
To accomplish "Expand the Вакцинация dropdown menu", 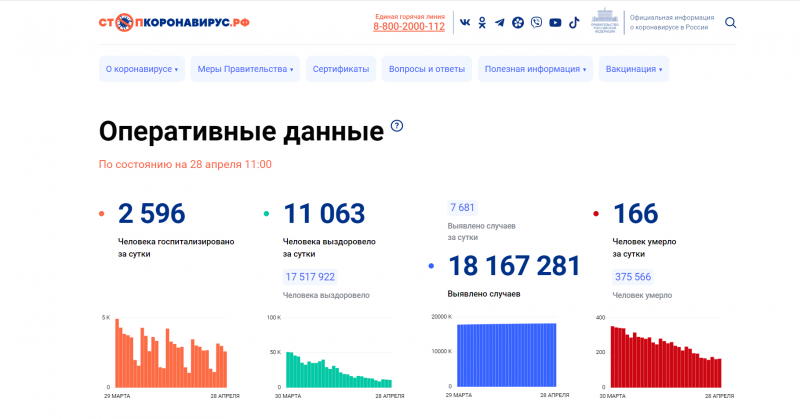I will pyautogui.click(x=634, y=69).
